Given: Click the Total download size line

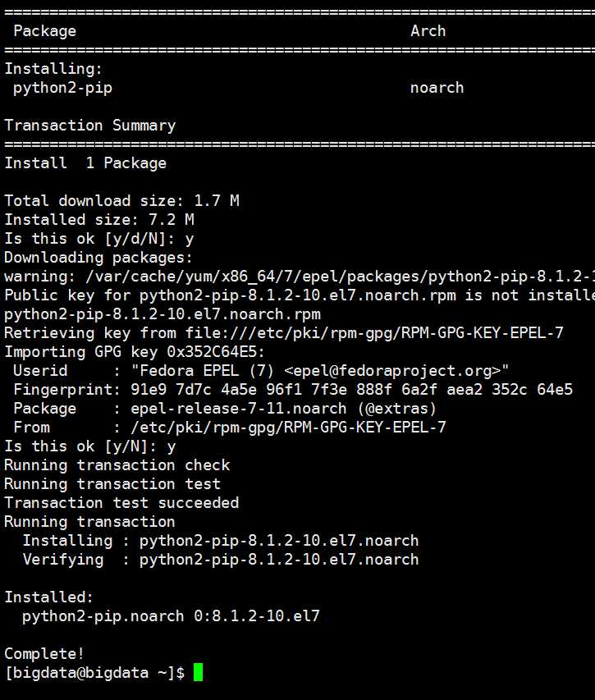Looking at the screenshot, I should 121,200.
